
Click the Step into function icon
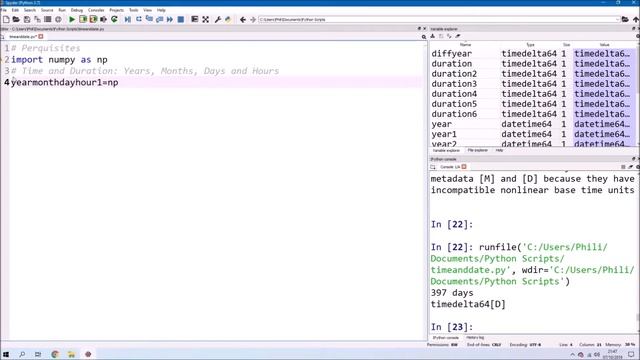(149, 19)
